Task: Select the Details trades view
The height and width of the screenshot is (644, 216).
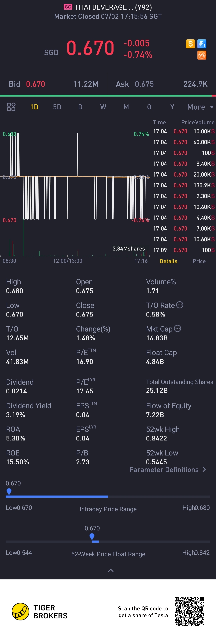Action: tap(168, 261)
